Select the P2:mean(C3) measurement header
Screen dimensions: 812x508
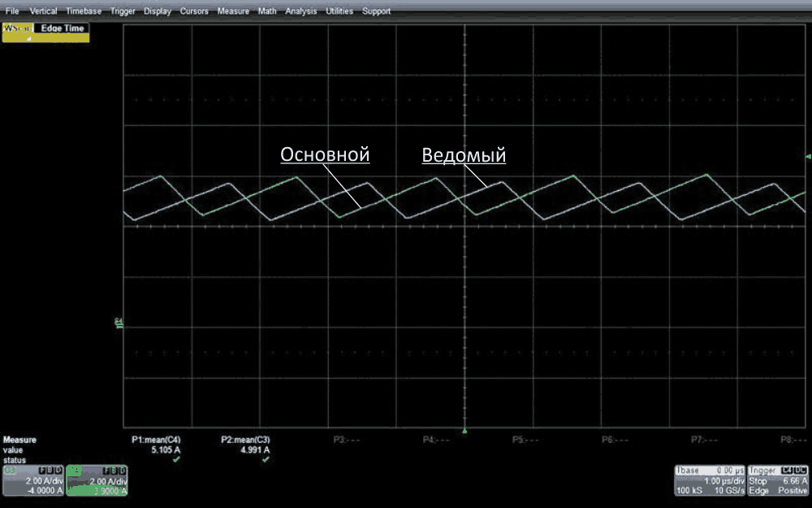pos(245,440)
